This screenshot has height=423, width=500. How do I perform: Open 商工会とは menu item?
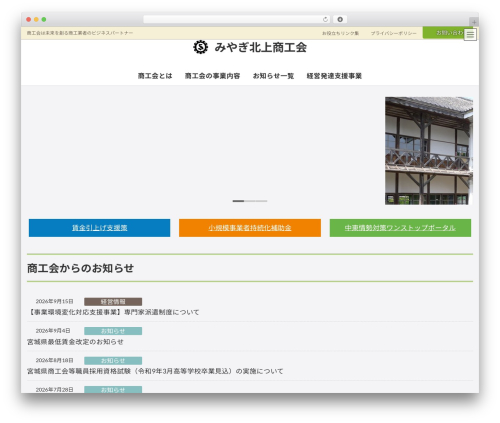(155, 76)
